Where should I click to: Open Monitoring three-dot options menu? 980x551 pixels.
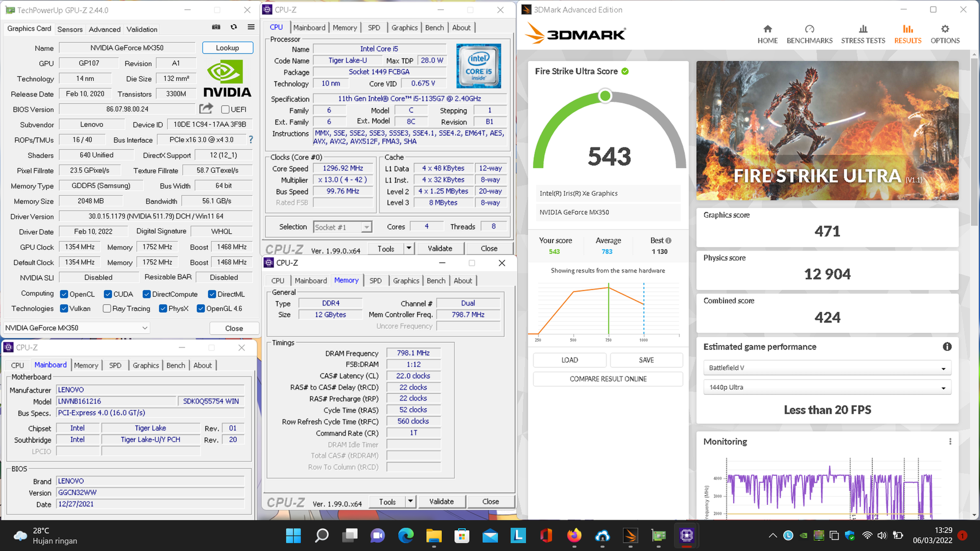(950, 442)
